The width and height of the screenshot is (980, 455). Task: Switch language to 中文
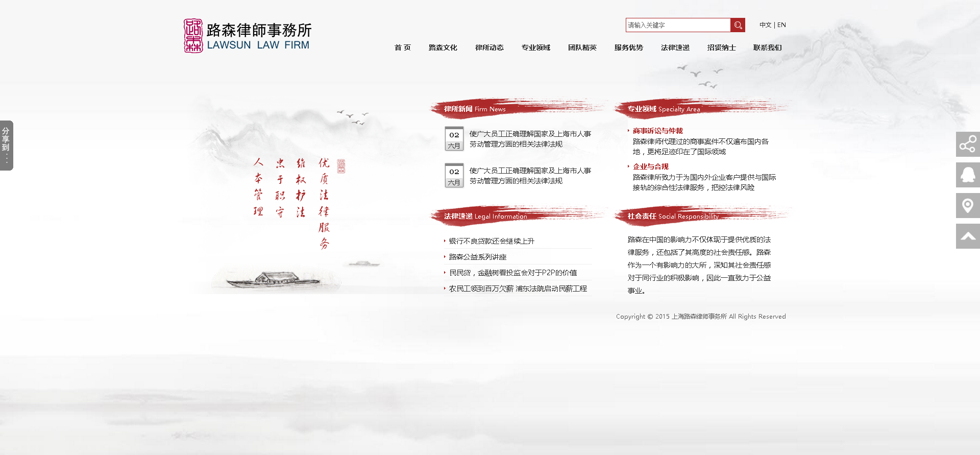click(765, 25)
